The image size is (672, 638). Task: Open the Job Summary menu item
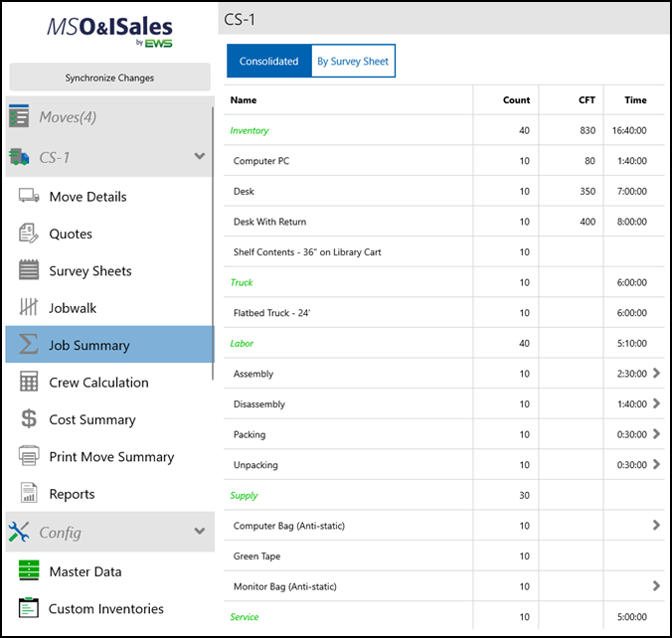point(89,346)
